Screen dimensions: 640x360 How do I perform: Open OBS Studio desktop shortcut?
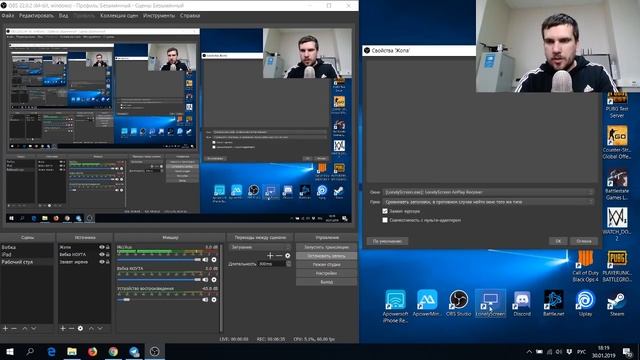click(458, 303)
